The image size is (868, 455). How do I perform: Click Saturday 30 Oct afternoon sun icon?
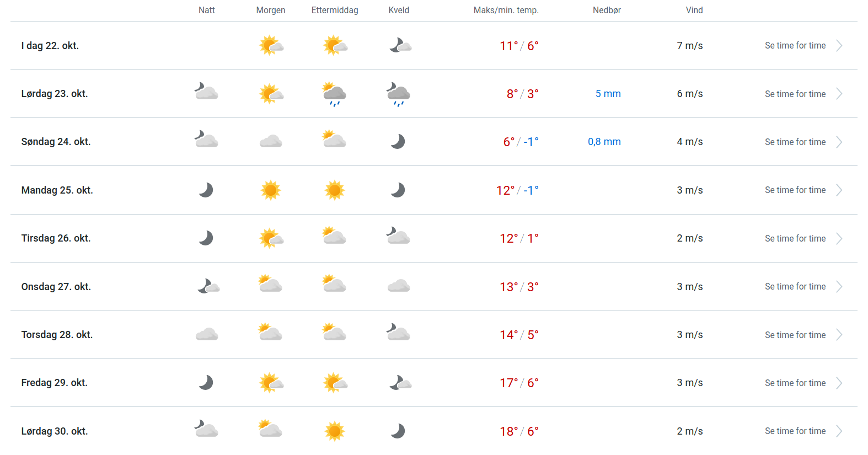click(335, 431)
